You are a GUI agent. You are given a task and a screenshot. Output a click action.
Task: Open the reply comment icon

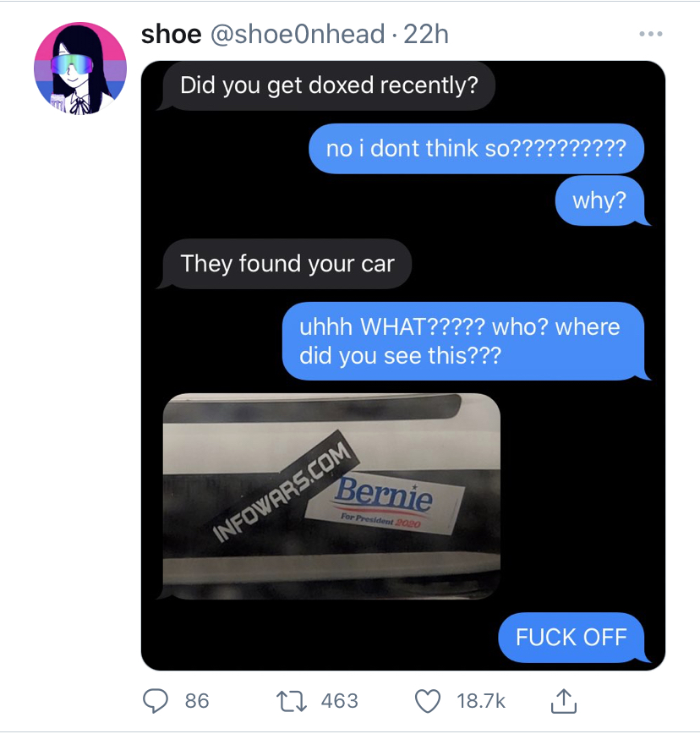[155, 701]
